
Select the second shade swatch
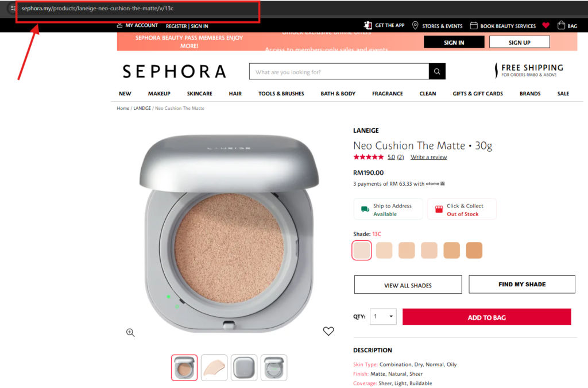(x=384, y=250)
